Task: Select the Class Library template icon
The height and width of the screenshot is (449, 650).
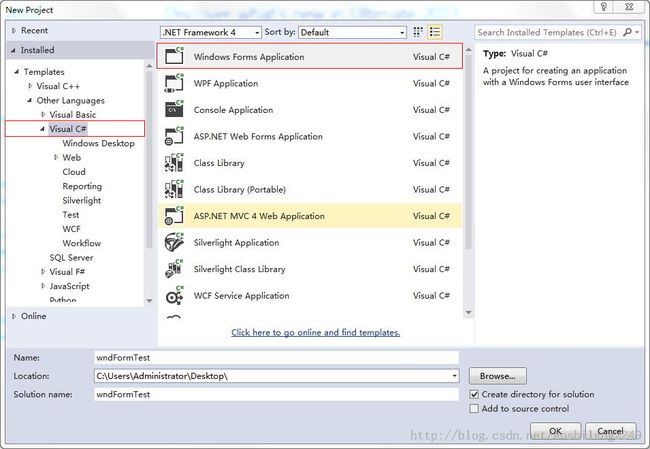Action: [x=174, y=163]
